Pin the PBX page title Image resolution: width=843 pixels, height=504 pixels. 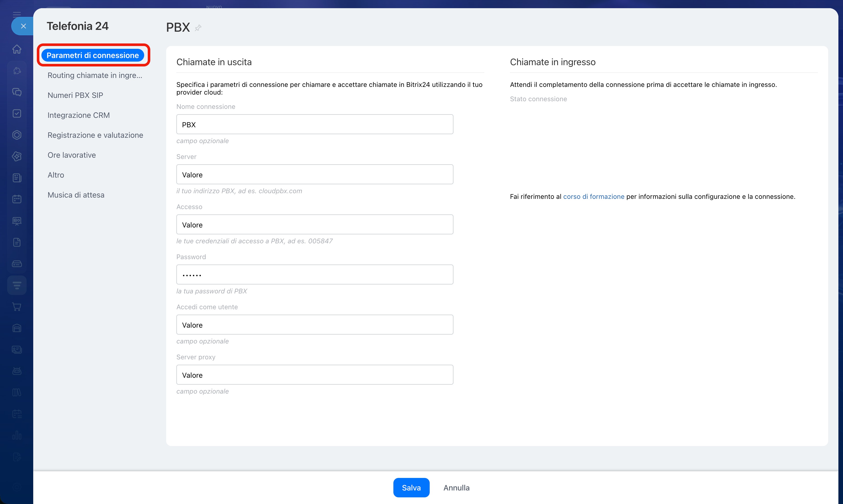[x=198, y=28]
